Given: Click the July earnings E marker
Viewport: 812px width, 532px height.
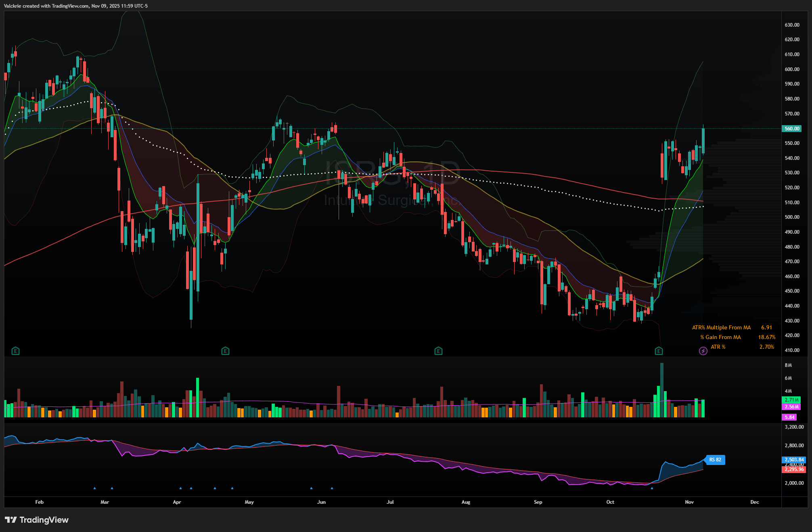Looking at the screenshot, I should click(x=438, y=351).
